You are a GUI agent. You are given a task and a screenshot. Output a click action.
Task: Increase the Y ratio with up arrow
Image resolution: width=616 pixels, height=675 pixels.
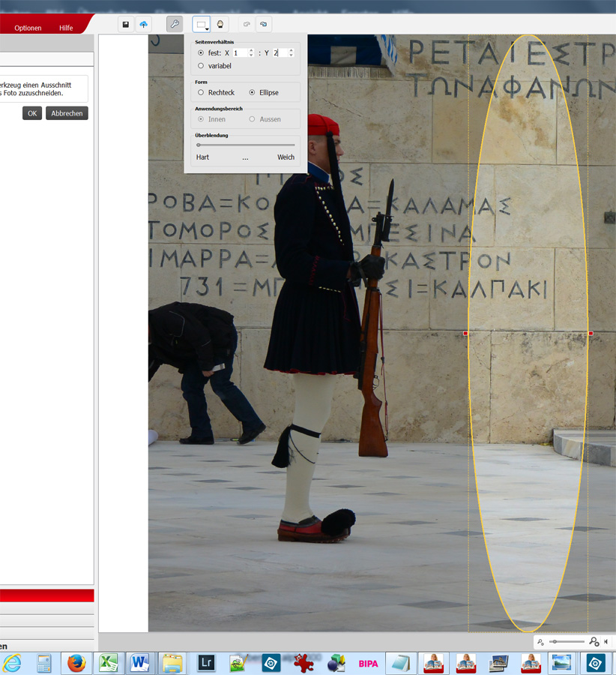(292, 50)
